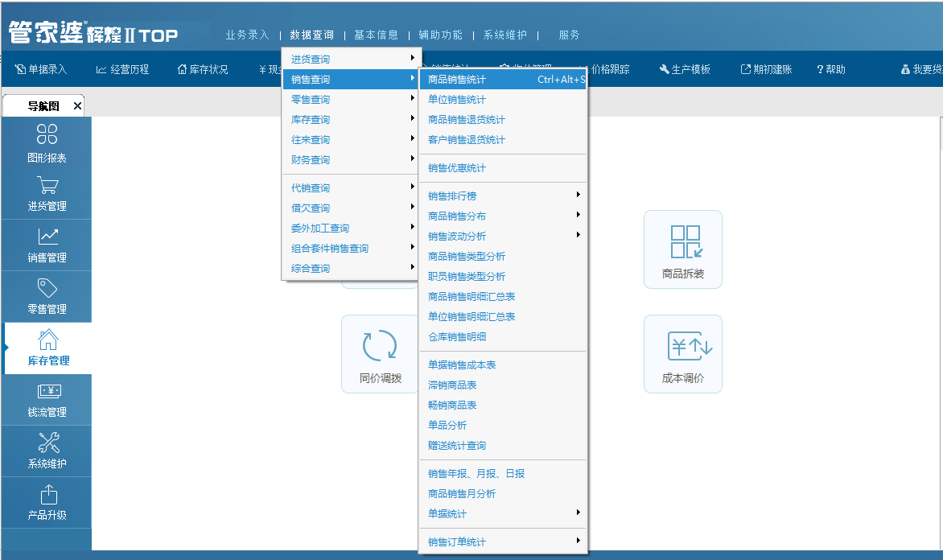The width and height of the screenshot is (943, 560).
Task: Select 商品销售退货统计 entry
Action: [x=503, y=119]
